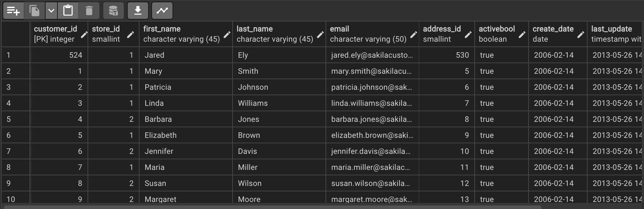Click the create_date column edit pencil

pyautogui.click(x=580, y=35)
